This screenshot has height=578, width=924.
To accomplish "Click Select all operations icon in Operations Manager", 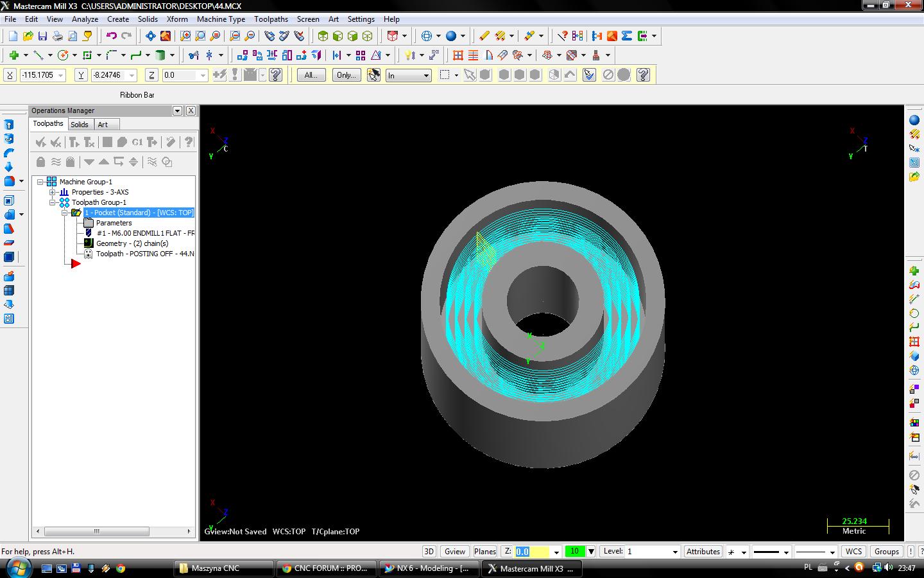I will (x=40, y=142).
